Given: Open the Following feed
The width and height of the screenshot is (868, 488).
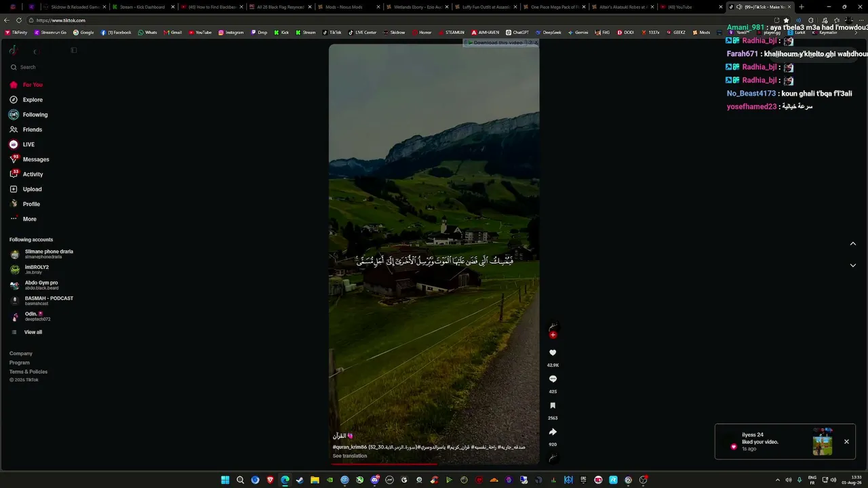Looking at the screenshot, I should [28, 115].
